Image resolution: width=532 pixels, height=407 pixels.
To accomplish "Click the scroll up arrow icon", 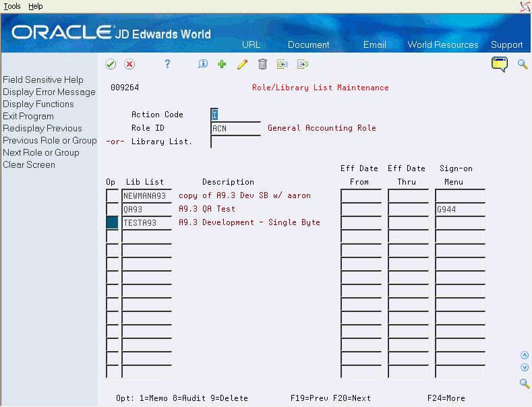I will 525,355.
